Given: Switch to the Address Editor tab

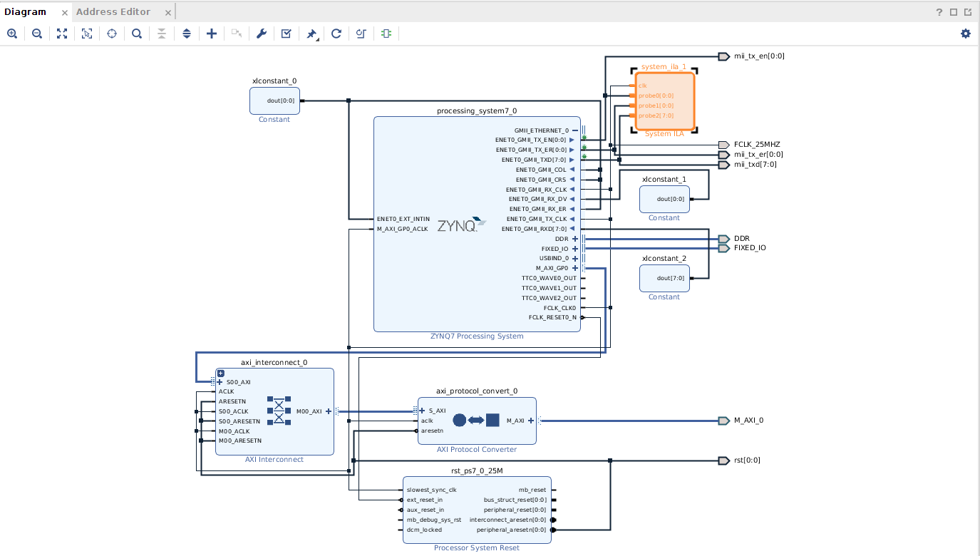Looking at the screenshot, I should [x=113, y=11].
